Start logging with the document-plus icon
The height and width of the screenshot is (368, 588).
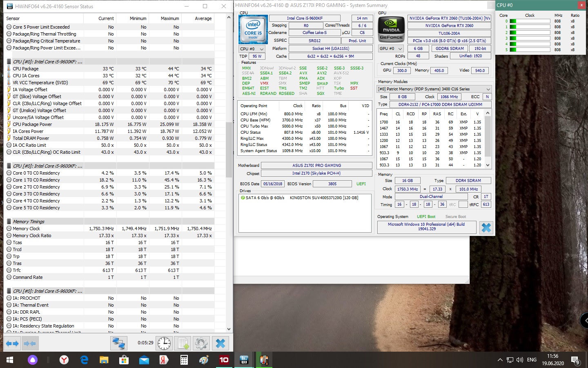[x=183, y=343]
